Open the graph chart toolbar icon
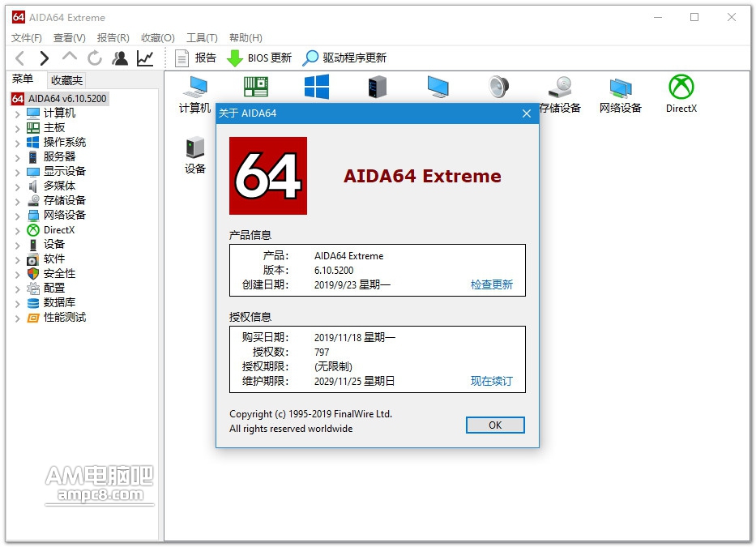 145,58
